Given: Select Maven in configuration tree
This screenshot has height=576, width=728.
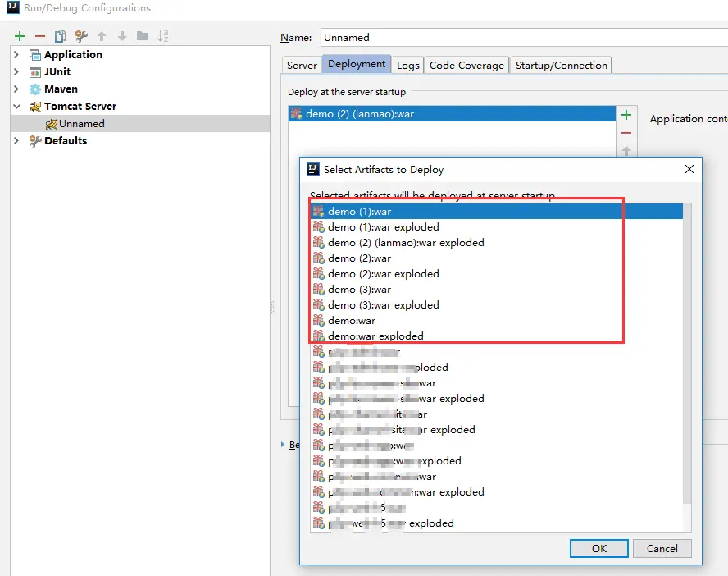Looking at the screenshot, I should click(x=61, y=89).
